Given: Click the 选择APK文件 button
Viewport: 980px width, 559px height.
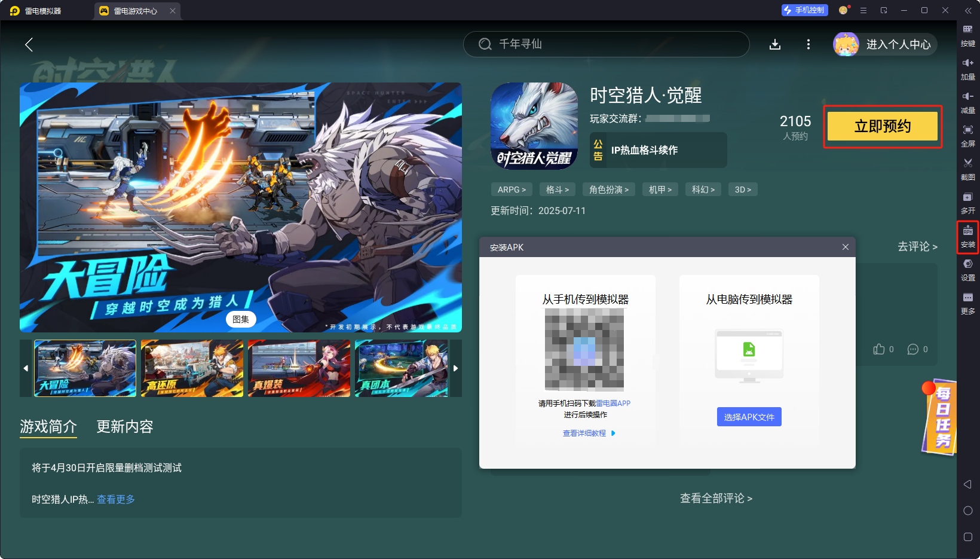Looking at the screenshot, I should (x=749, y=417).
